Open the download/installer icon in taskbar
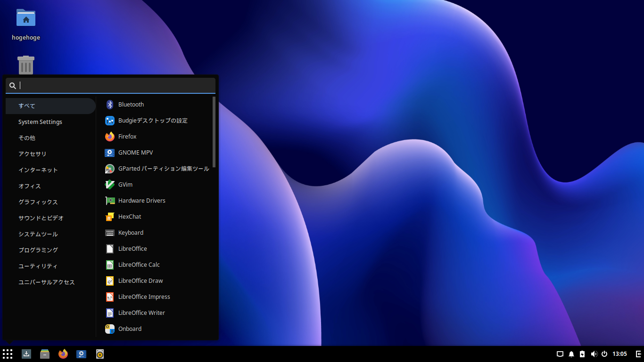The width and height of the screenshot is (644, 362). click(x=26, y=354)
